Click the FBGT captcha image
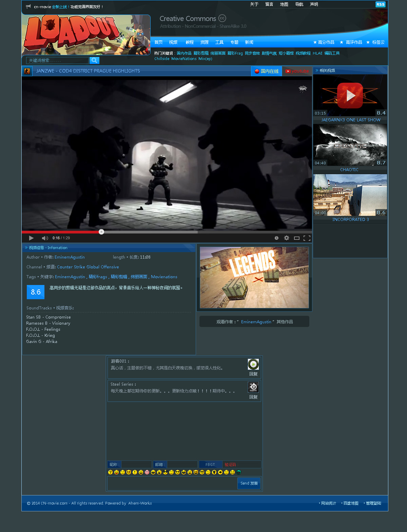 pyautogui.click(x=210, y=465)
